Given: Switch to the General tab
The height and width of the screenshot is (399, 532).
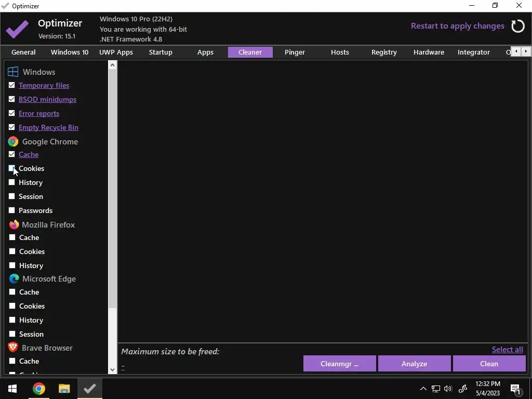Looking at the screenshot, I should point(23,52).
